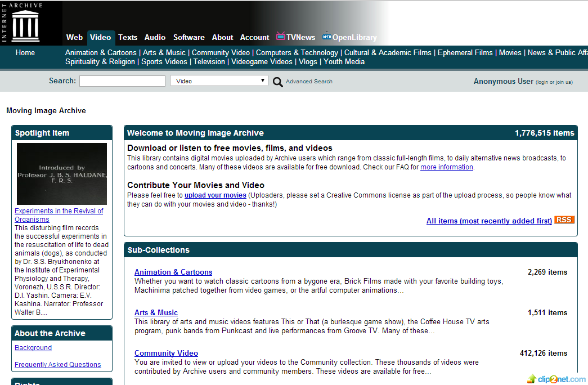Click the spotlight film thumbnail
This screenshot has height=385, width=588.
[61, 173]
